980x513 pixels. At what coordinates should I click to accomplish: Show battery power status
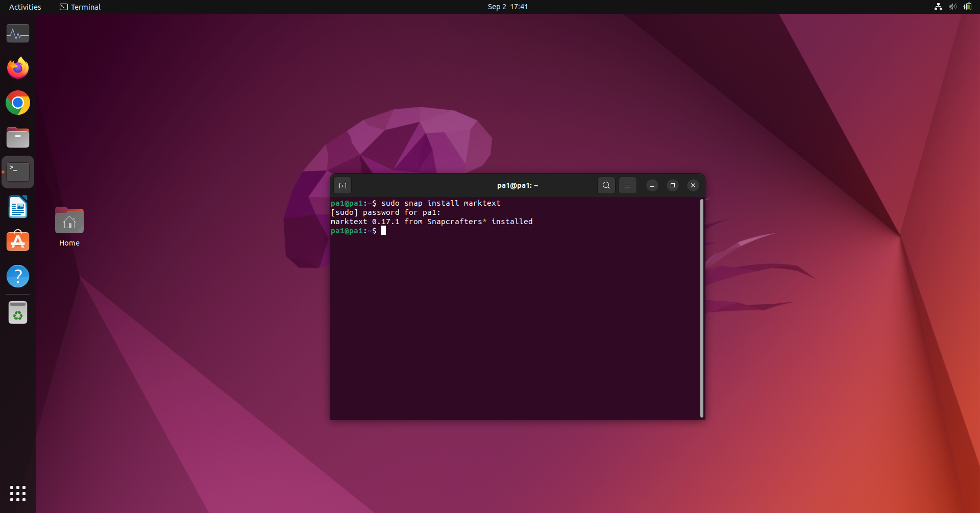[967, 7]
